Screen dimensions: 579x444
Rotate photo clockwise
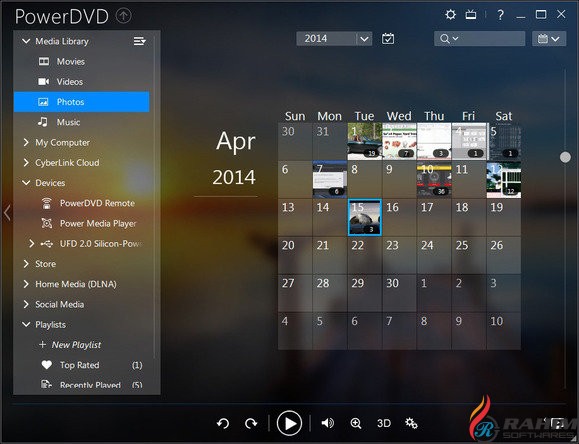point(251,423)
